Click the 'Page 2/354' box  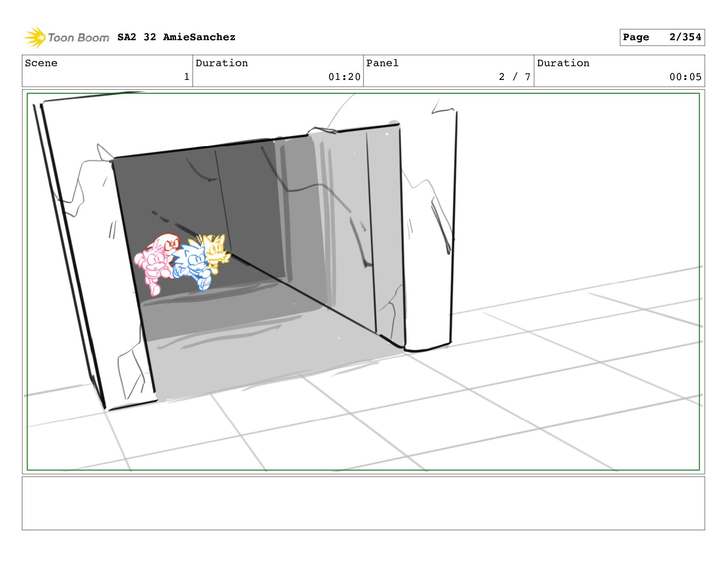click(662, 37)
